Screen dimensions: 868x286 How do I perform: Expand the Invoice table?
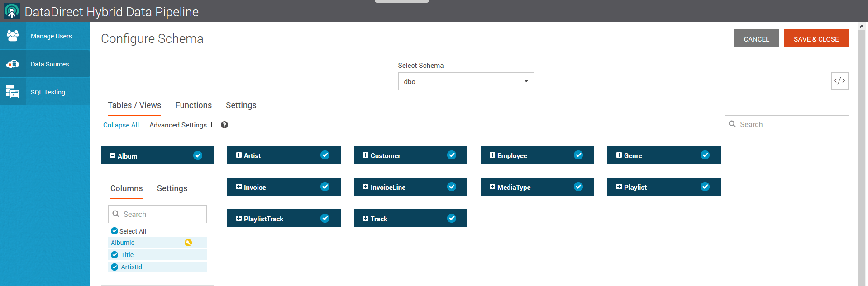[x=239, y=187]
